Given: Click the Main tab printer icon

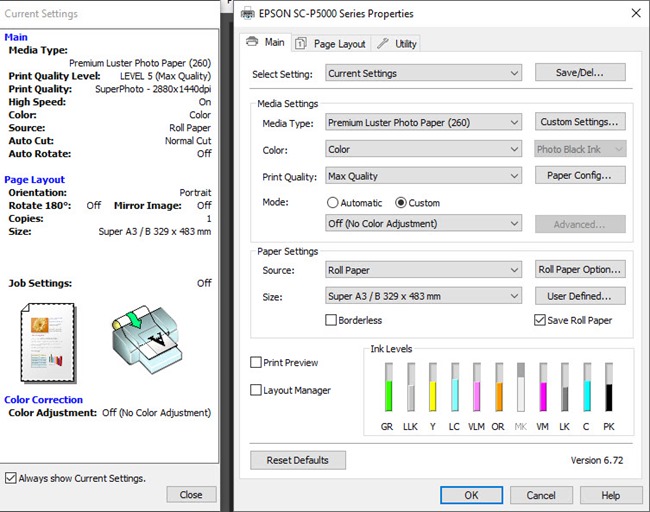Looking at the screenshot, I should coord(252,41).
